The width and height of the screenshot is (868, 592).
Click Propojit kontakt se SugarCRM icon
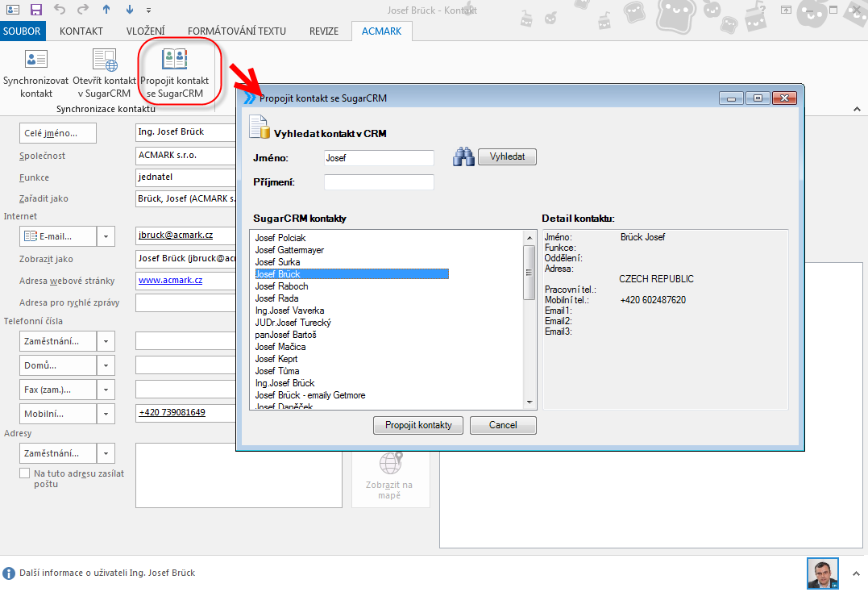[174, 59]
